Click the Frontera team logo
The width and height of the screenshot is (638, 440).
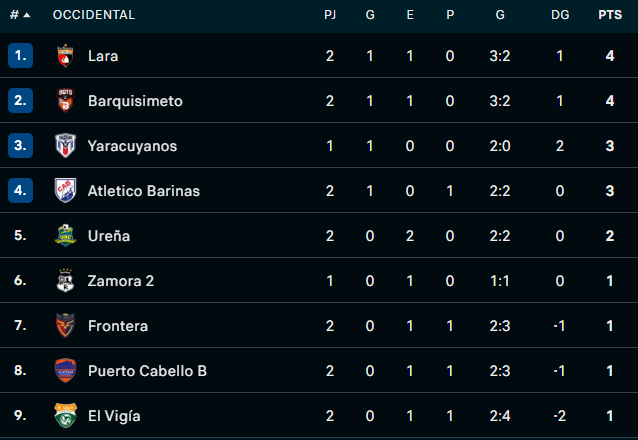coord(65,326)
